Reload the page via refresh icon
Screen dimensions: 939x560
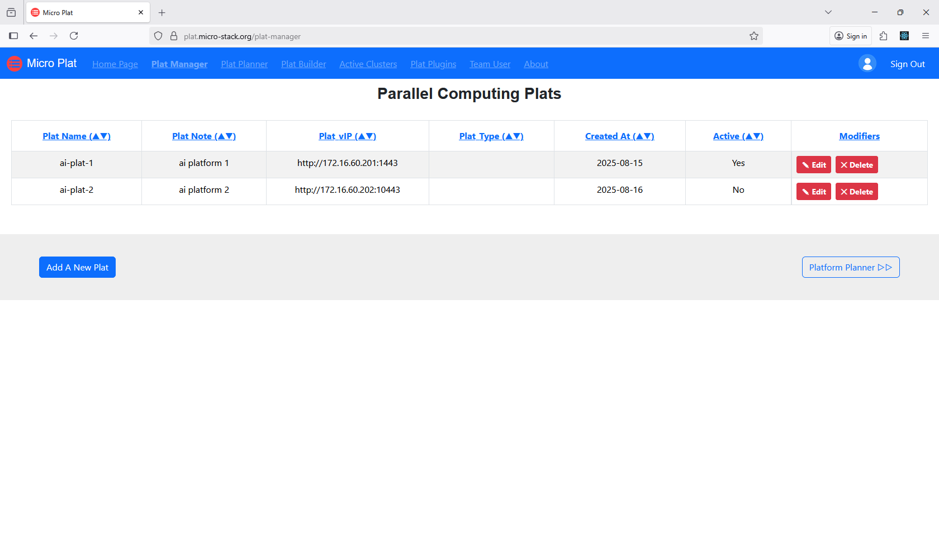tap(74, 36)
